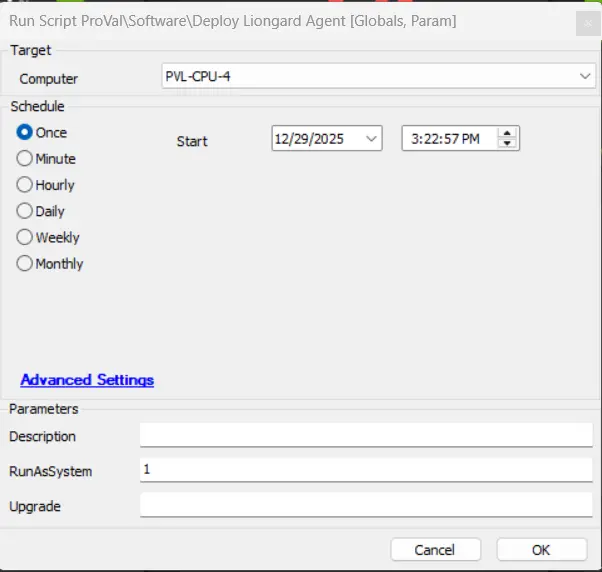
Task: Click the 12/29/2025 start date text
Action: click(x=310, y=140)
